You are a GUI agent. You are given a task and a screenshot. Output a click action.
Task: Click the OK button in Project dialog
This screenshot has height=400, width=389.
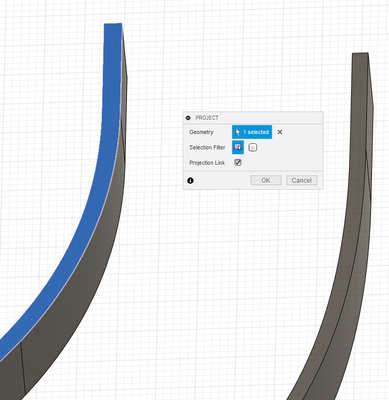point(266,180)
